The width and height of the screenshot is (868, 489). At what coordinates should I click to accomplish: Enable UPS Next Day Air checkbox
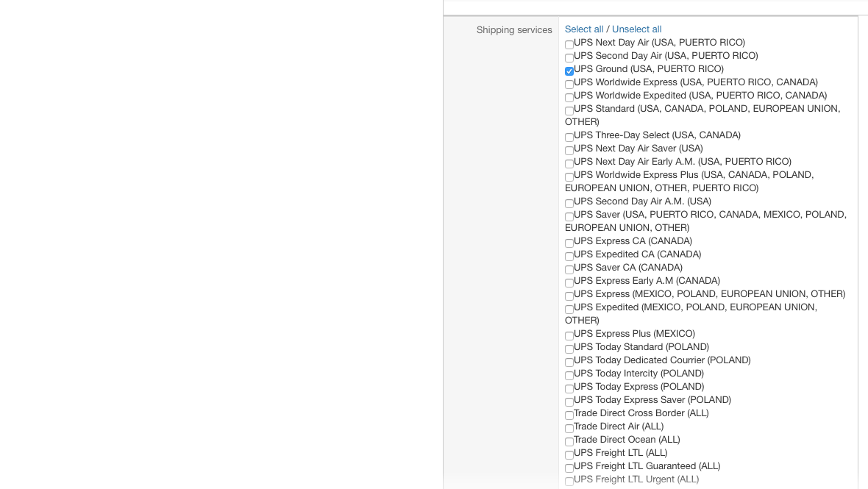pyautogui.click(x=569, y=45)
